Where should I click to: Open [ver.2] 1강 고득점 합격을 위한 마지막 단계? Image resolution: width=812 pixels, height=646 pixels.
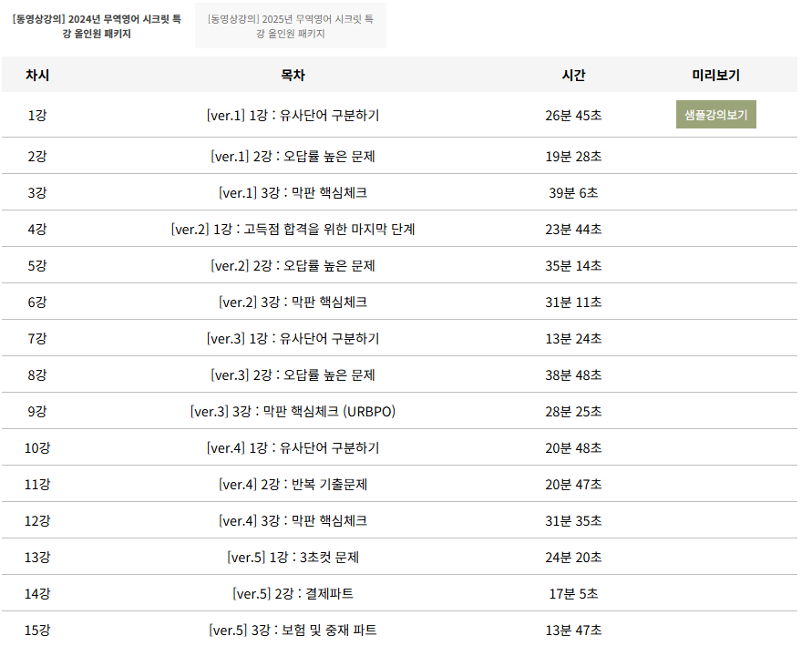(293, 229)
